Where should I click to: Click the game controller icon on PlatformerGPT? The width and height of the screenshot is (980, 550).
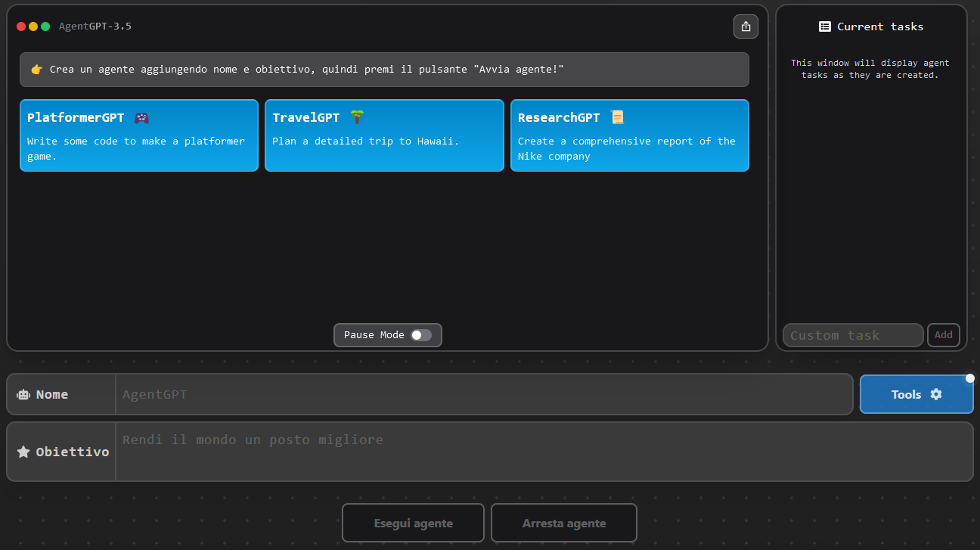coord(141,117)
